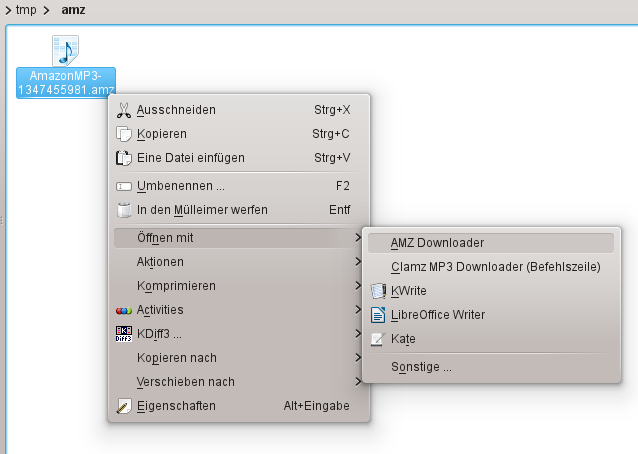This screenshot has height=454, width=638.
Task: Open the Komprimieren menu entry
Action: click(x=239, y=286)
